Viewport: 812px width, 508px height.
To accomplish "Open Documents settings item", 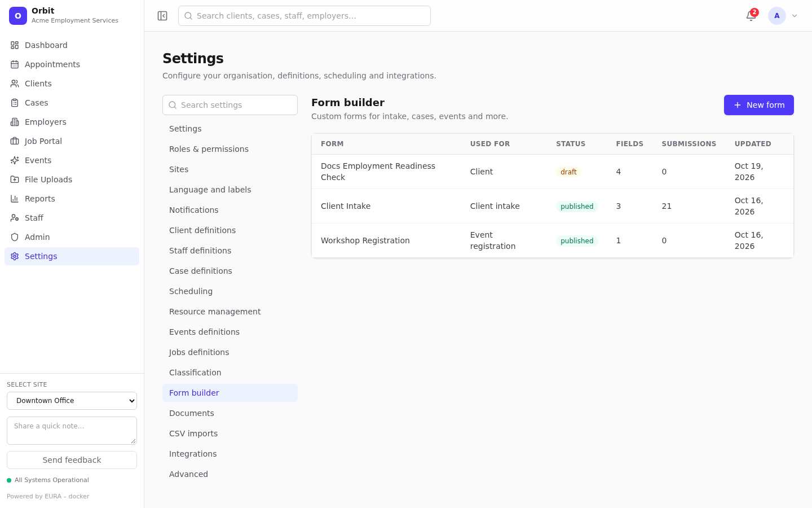I will (x=230, y=413).
